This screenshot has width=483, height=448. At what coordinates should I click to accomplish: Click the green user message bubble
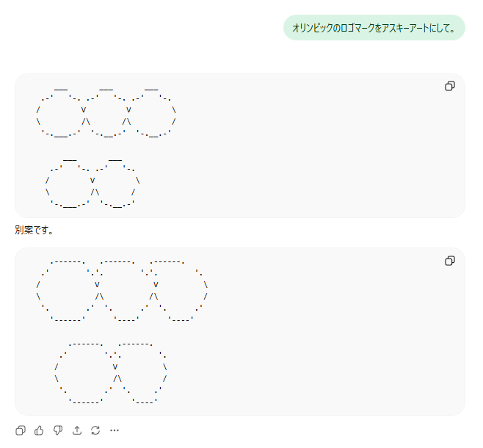pyautogui.click(x=374, y=28)
